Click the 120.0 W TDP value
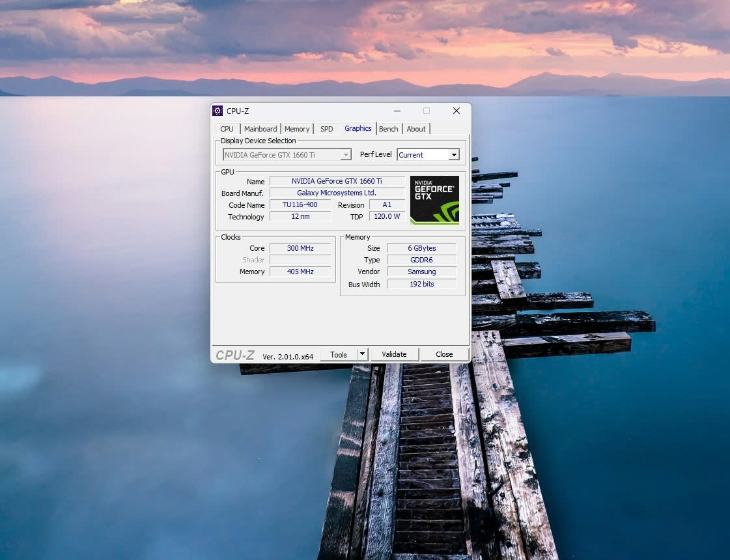Screen dimensions: 730x560 387,216
